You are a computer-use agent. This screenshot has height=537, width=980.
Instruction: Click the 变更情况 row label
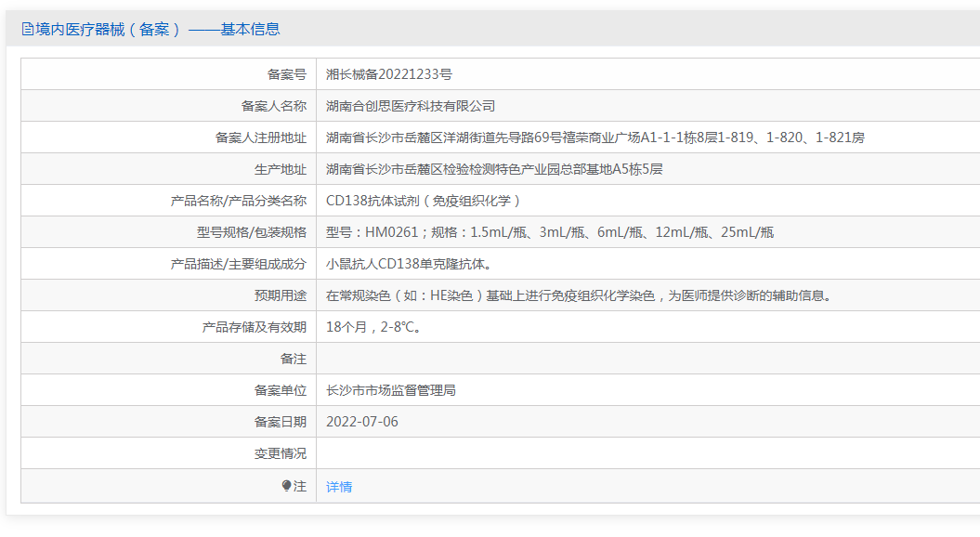pyautogui.click(x=280, y=453)
